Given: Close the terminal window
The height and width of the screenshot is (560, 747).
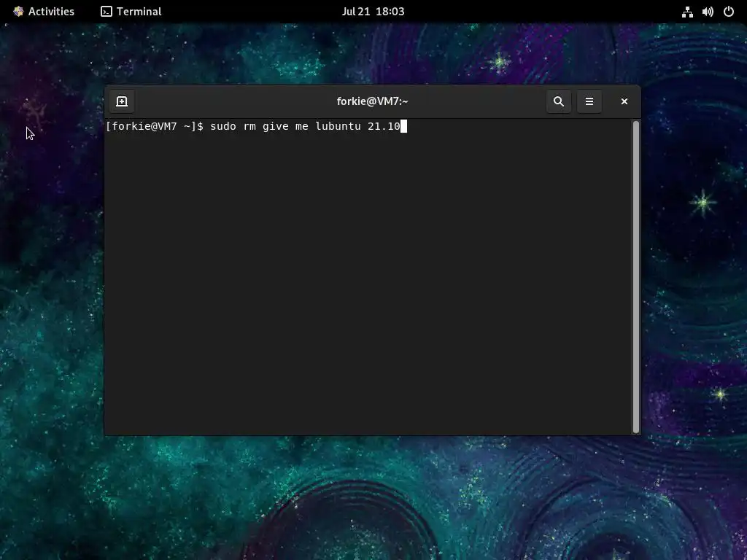Looking at the screenshot, I should pyautogui.click(x=624, y=101).
